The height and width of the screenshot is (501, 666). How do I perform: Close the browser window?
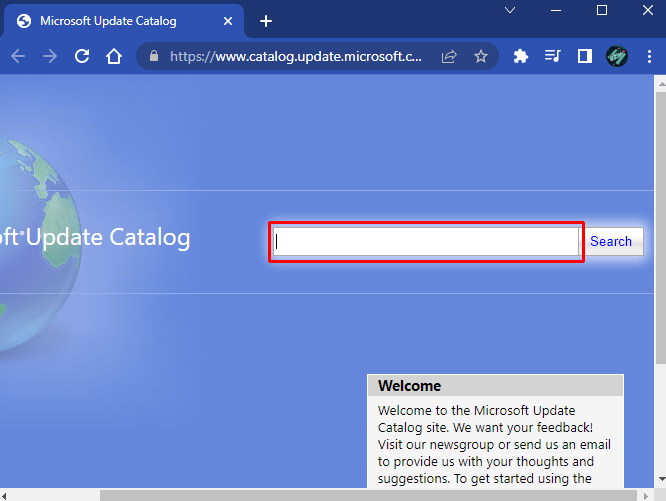click(647, 10)
